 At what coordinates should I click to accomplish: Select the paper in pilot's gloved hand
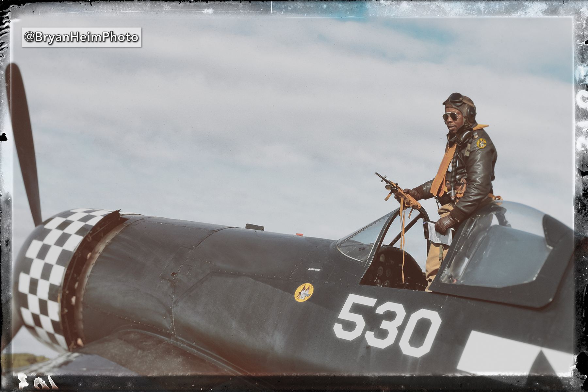coord(439,233)
